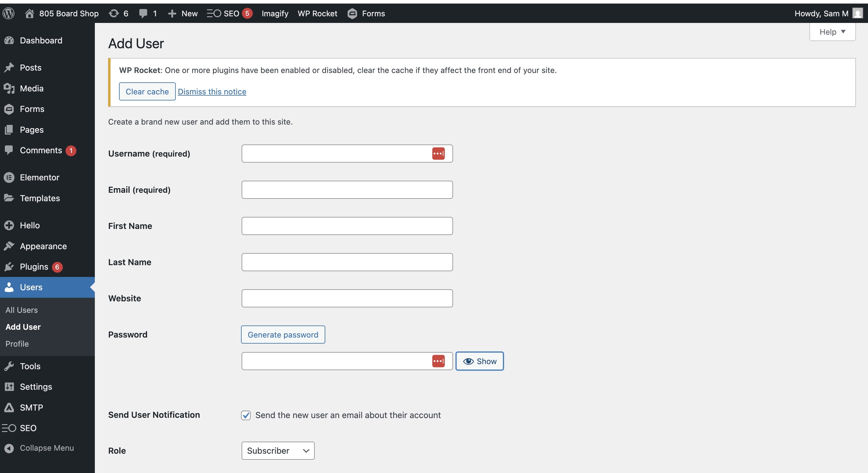
Task: Expand the Help panel
Action: click(x=832, y=32)
